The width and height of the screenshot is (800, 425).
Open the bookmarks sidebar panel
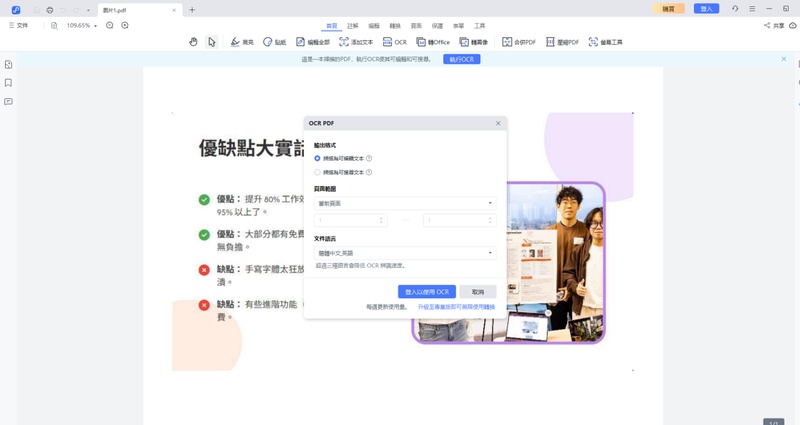[x=8, y=83]
